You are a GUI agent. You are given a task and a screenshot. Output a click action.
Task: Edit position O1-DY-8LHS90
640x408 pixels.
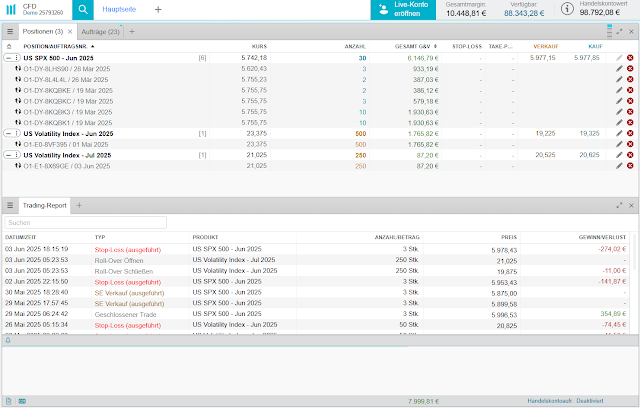[x=619, y=69]
